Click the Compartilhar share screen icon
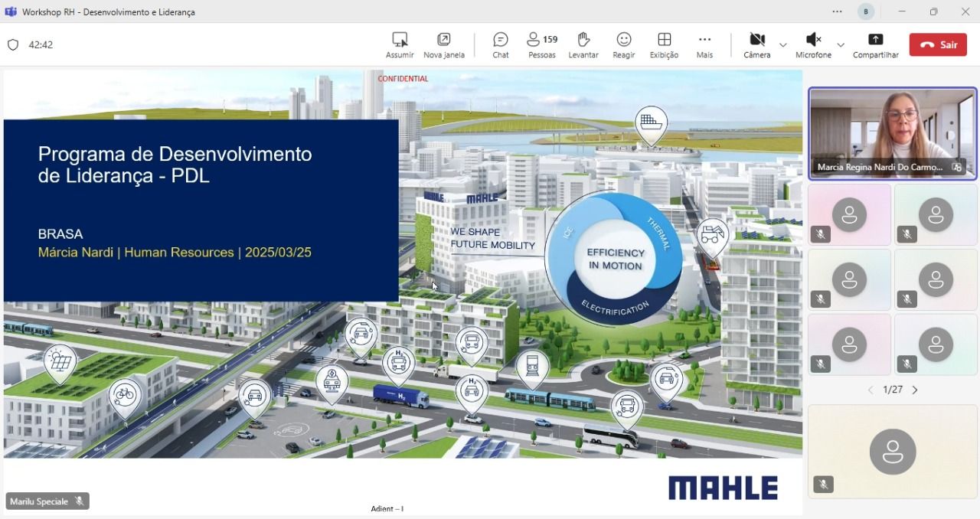 pos(875,40)
